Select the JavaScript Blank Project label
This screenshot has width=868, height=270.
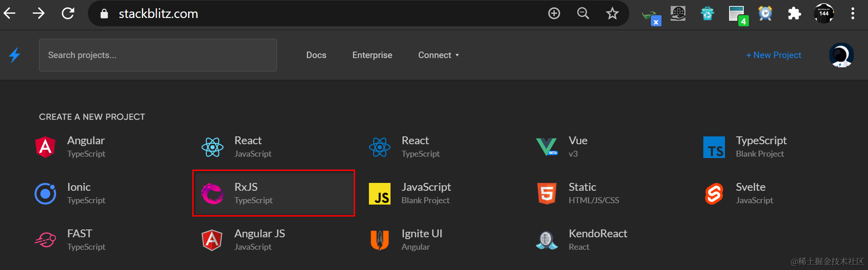click(426, 193)
